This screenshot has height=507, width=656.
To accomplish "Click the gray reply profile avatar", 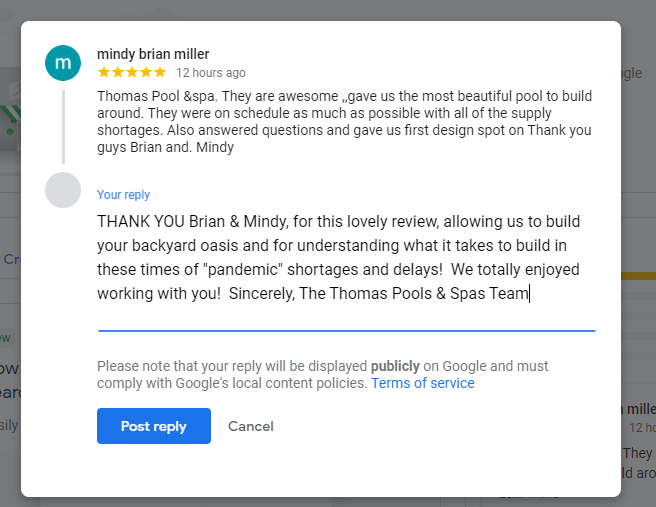I will [63, 190].
